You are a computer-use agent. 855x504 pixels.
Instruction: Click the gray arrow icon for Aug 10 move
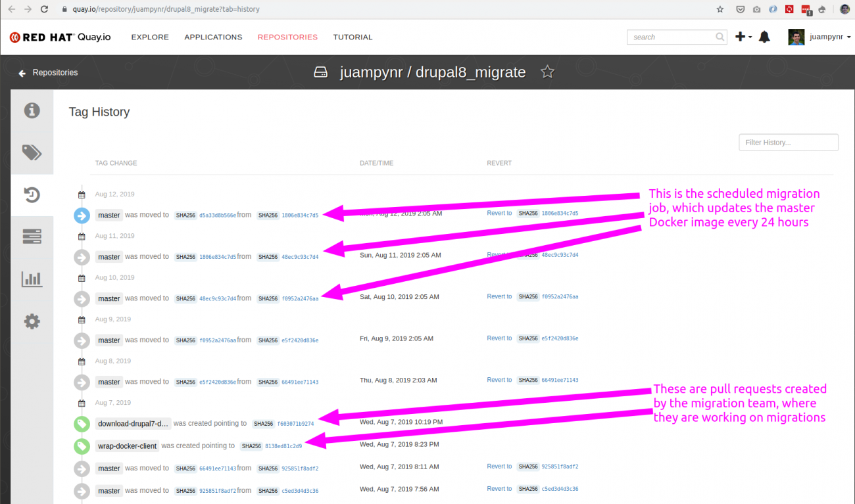(x=82, y=299)
